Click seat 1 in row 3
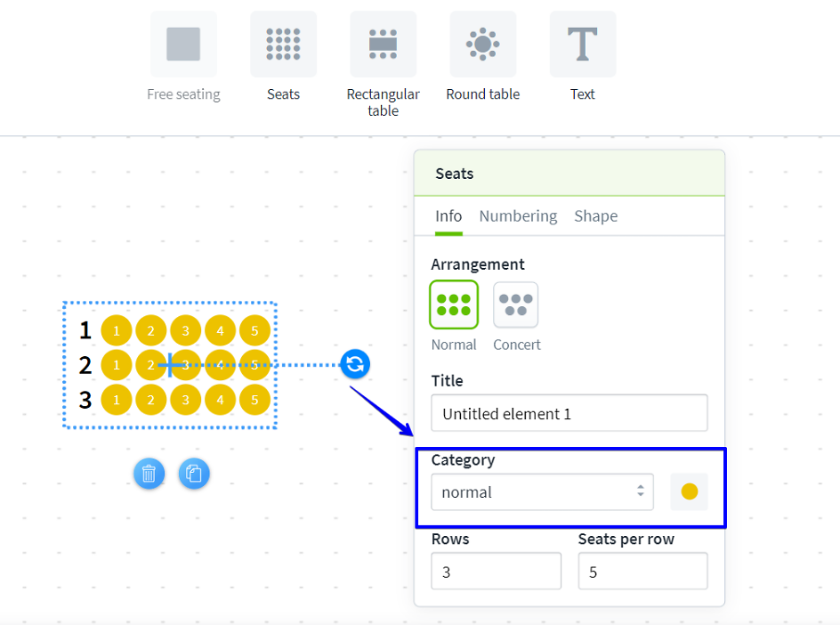This screenshot has height=625, width=840. coord(117,400)
